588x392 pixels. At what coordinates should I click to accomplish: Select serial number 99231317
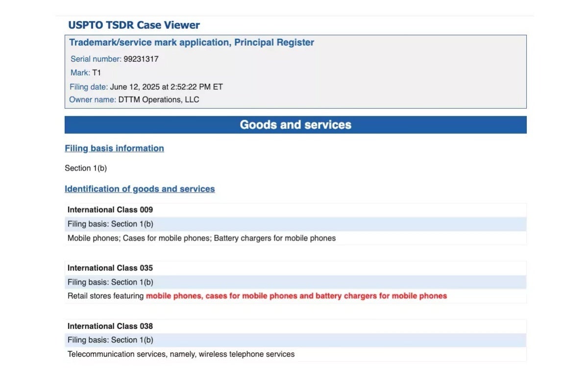click(141, 59)
